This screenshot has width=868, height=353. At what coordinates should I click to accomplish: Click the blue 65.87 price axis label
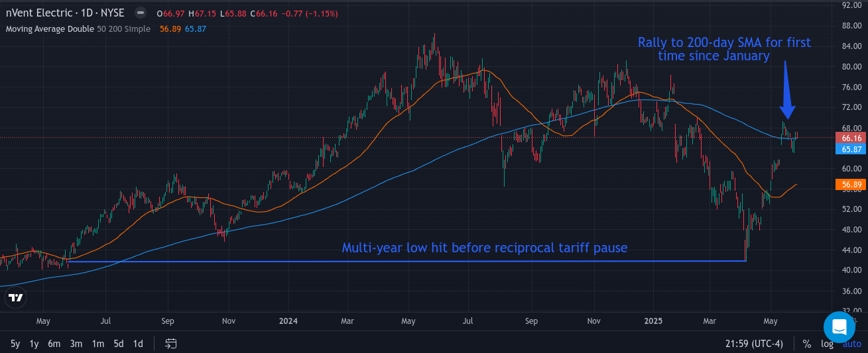tap(851, 149)
